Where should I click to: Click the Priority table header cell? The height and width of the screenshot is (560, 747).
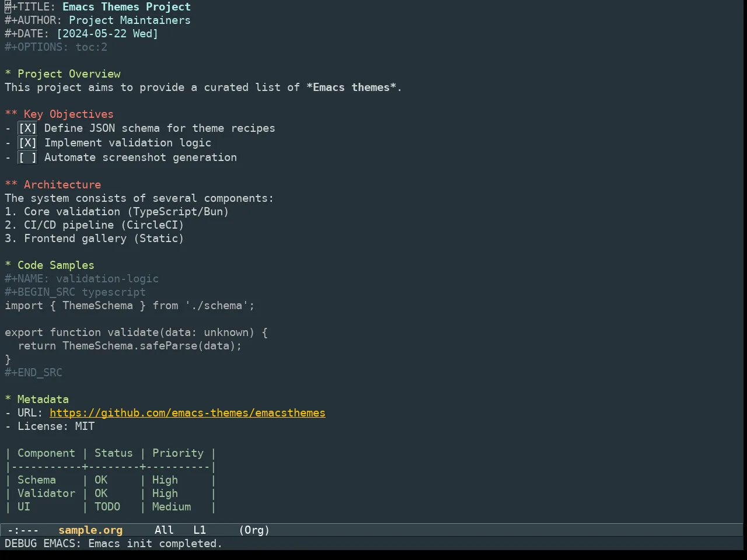click(178, 453)
